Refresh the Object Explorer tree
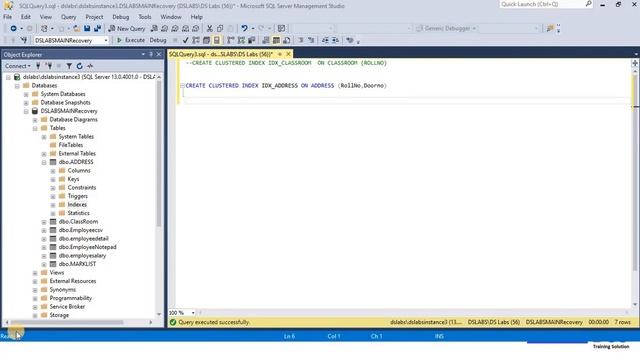The image size is (640, 360). pyautogui.click(x=80, y=66)
